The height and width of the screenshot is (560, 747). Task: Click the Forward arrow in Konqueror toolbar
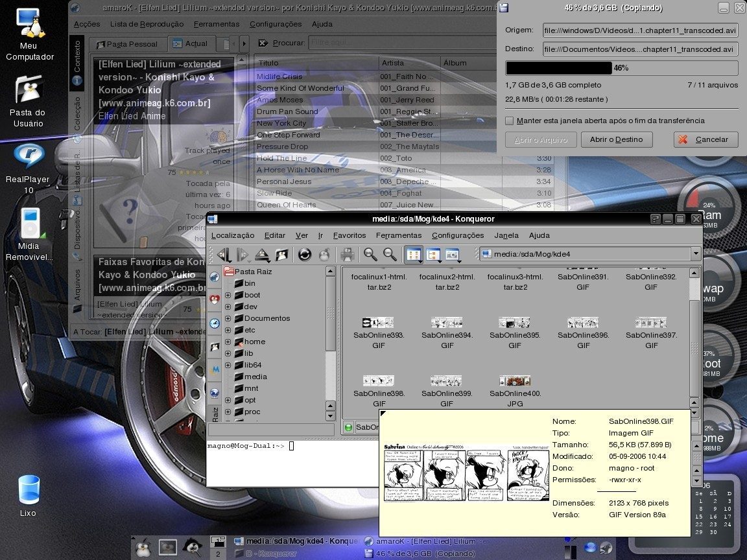243,254
